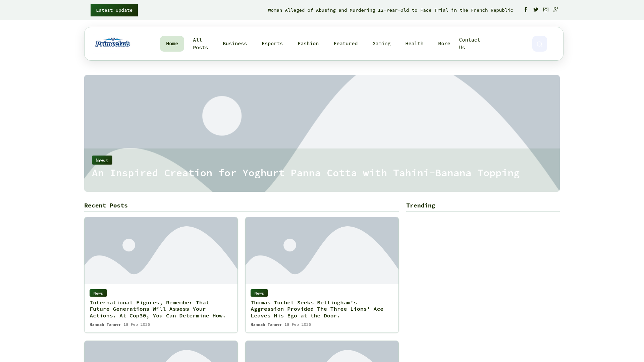
Task: Open the Thomas Tuchel Bellingham article title
Action: click(x=317, y=309)
